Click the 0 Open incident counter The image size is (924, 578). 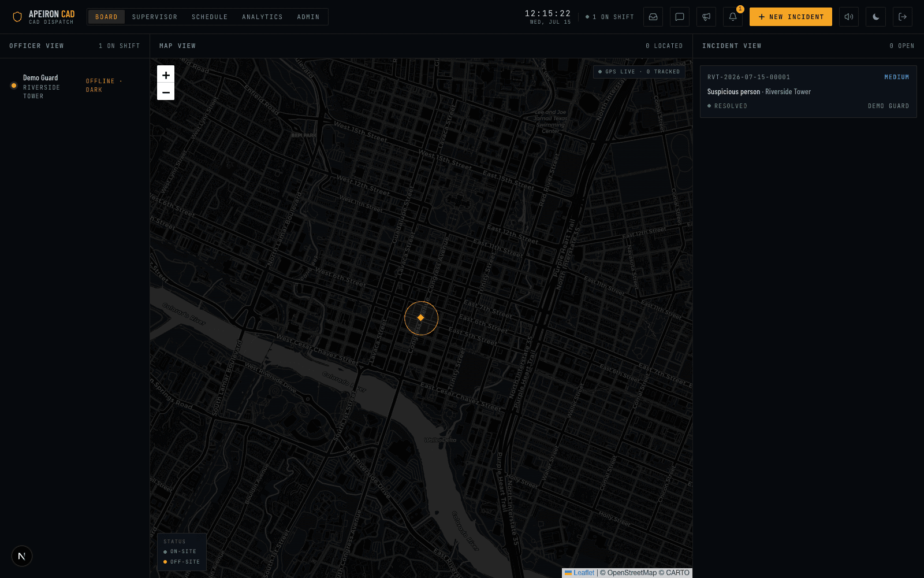coord(901,46)
